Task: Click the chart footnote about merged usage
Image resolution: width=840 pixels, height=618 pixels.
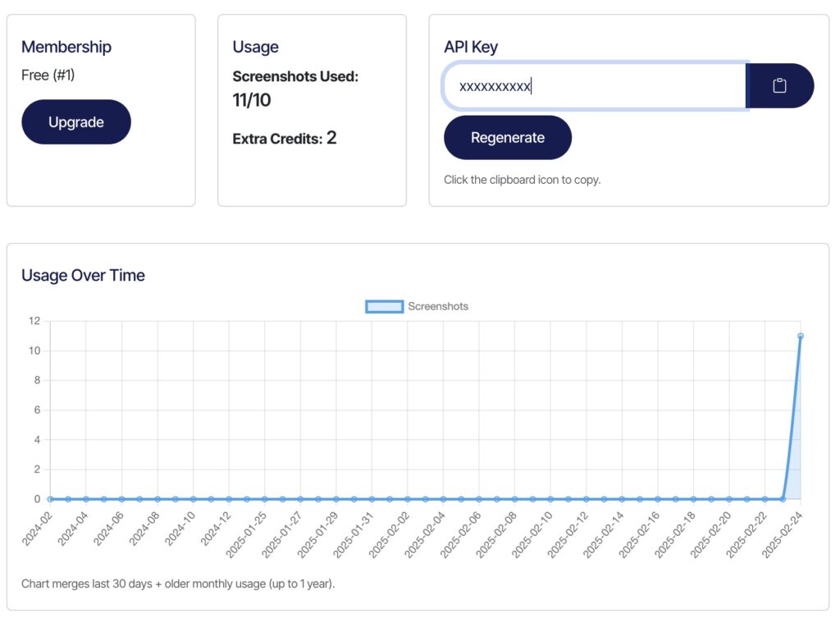Action: click(178, 584)
